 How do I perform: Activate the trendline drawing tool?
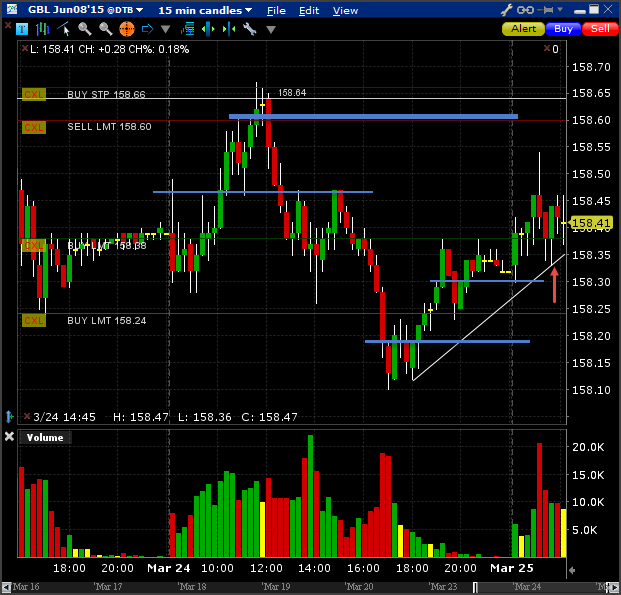click(x=64, y=29)
